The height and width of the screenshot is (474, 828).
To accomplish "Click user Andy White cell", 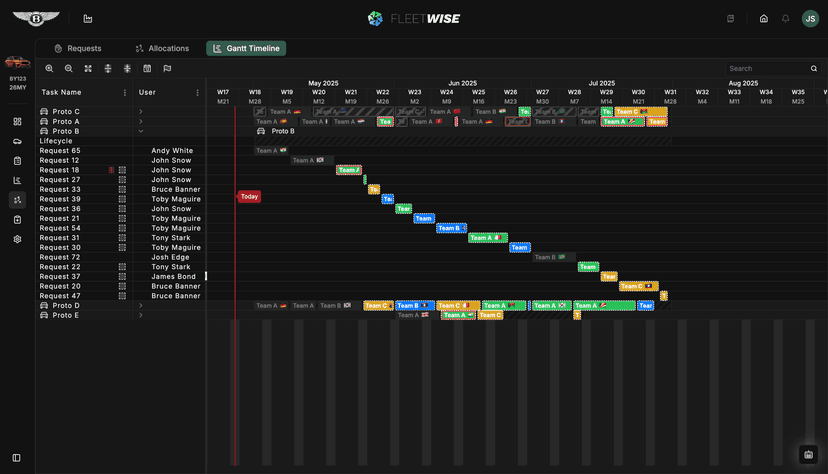I will (172, 150).
